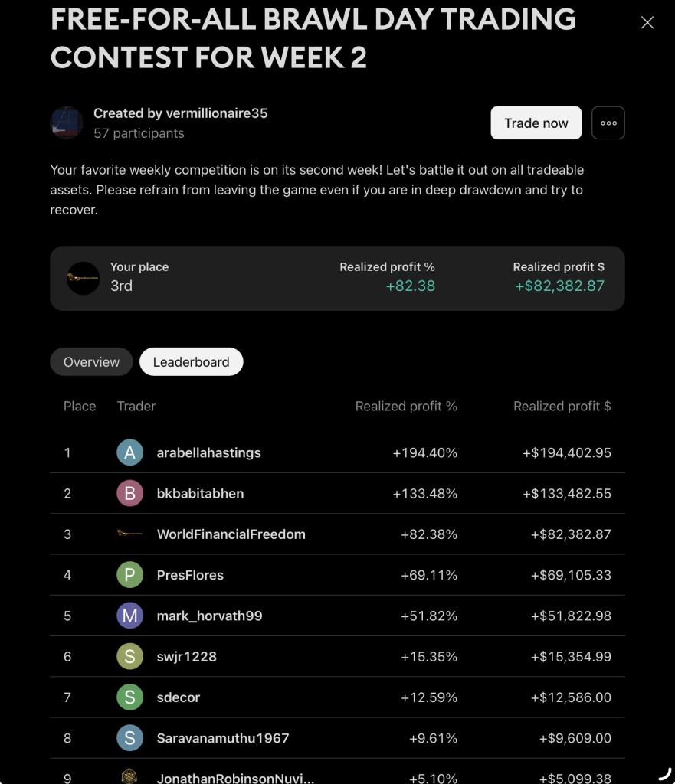Open Saravanamuthu1967 trader name
This screenshot has width=675, height=784.
tap(223, 738)
